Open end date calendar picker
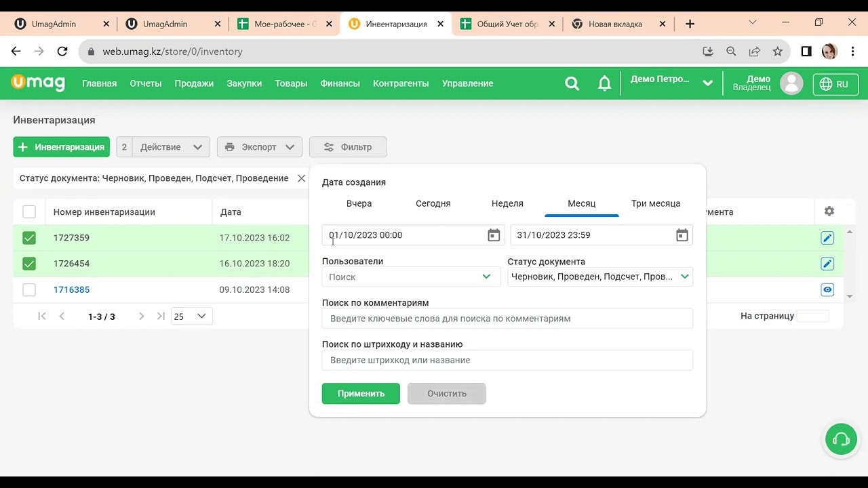 (x=682, y=235)
